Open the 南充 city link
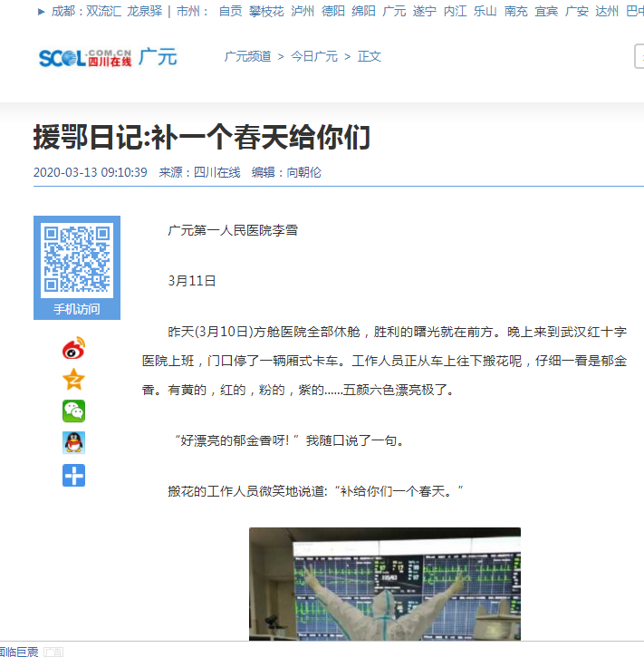Screen dimensions: 644x657 [516, 12]
